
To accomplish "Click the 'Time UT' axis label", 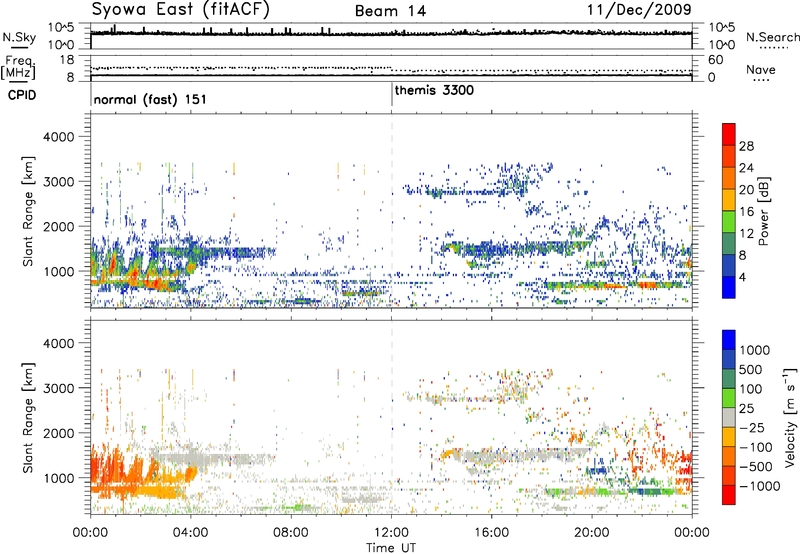I will [x=391, y=547].
